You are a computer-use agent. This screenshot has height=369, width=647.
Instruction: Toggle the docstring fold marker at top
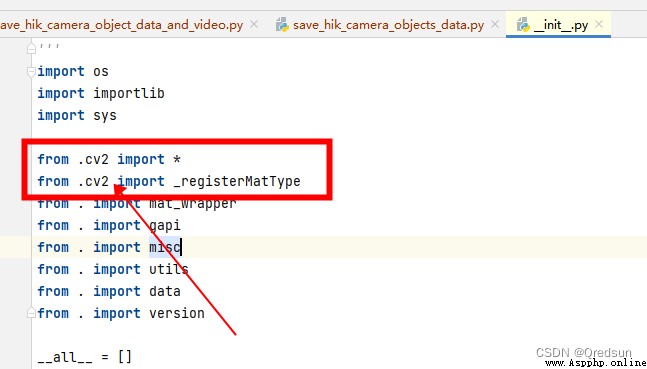pos(31,49)
